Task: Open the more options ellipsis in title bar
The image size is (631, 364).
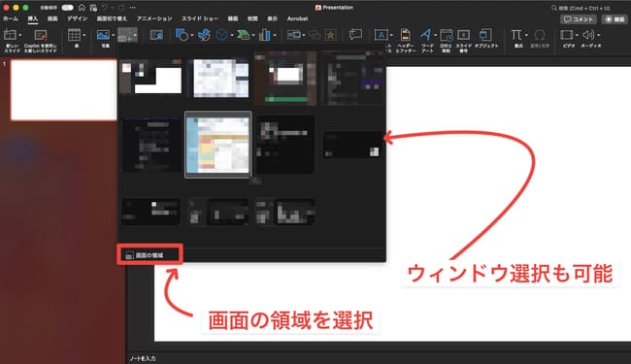Action: [132, 8]
